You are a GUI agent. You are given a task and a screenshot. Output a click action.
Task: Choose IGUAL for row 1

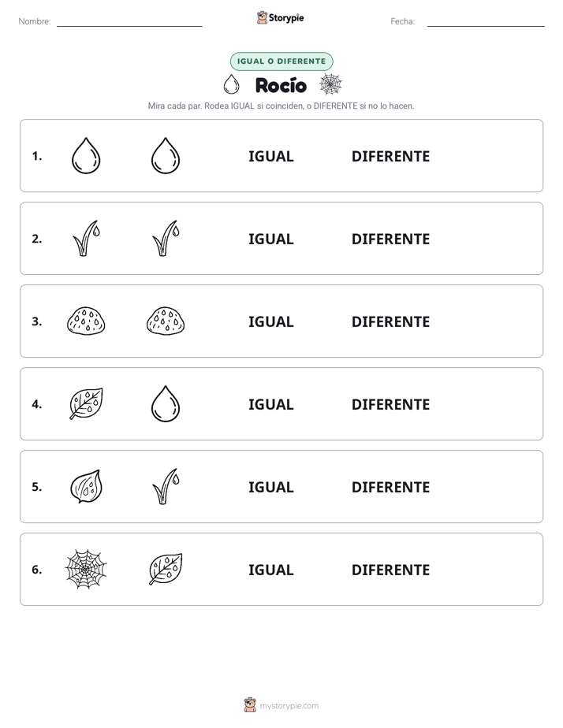point(270,157)
